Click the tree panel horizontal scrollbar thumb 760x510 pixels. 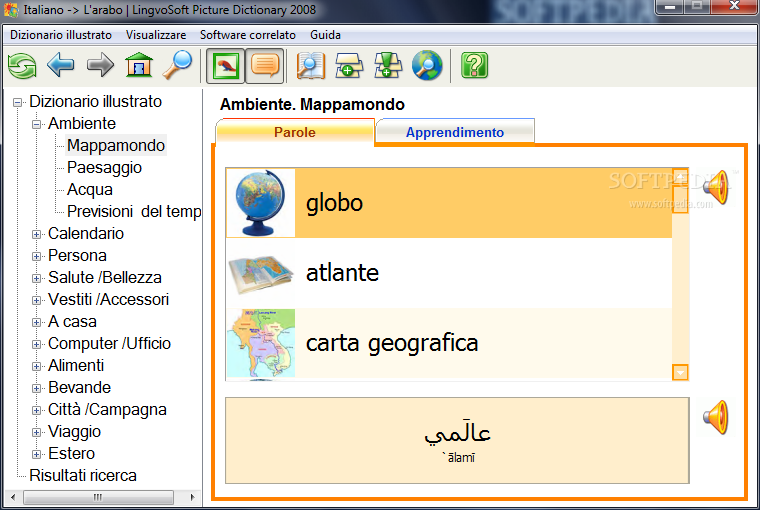98,497
